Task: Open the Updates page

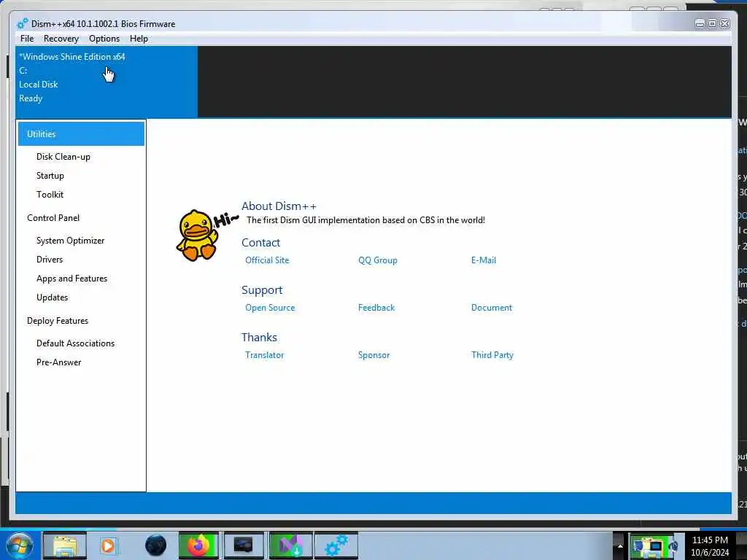Action: [x=53, y=297]
